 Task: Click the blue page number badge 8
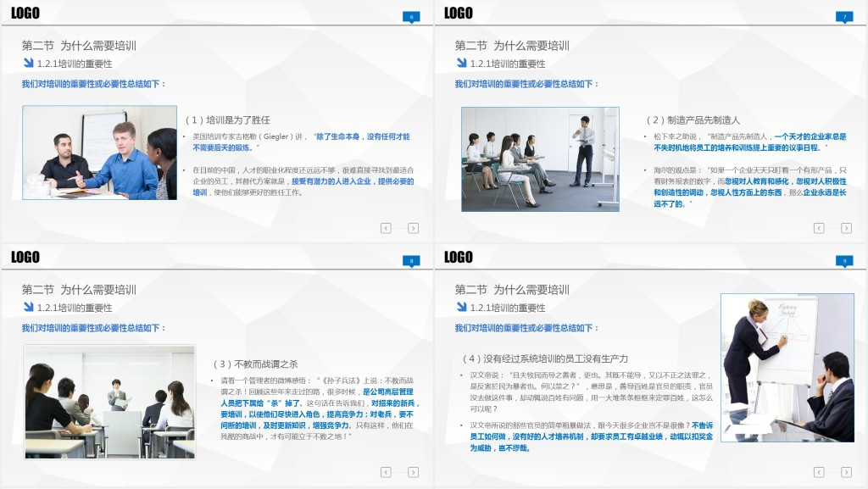tap(411, 261)
